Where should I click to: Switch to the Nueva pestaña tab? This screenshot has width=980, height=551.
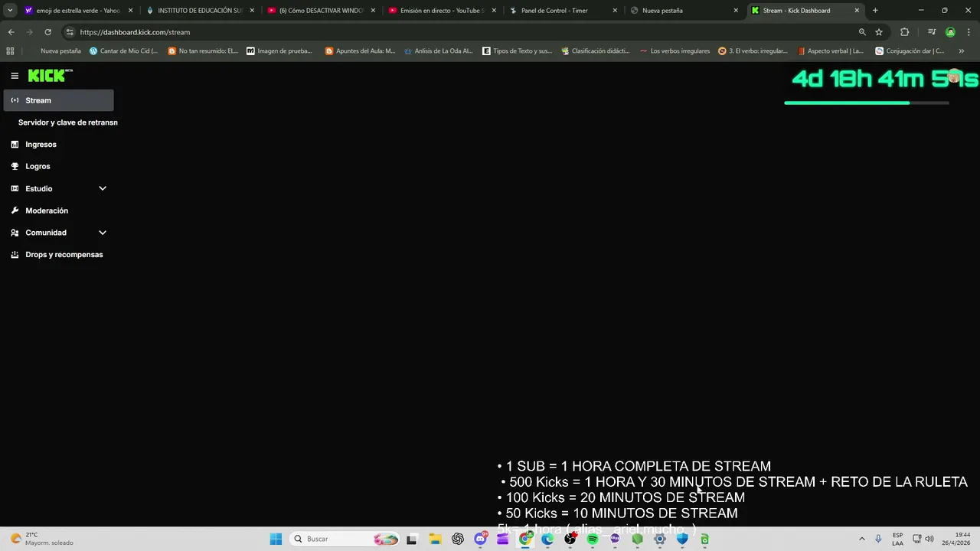click(x=684, y=11)
